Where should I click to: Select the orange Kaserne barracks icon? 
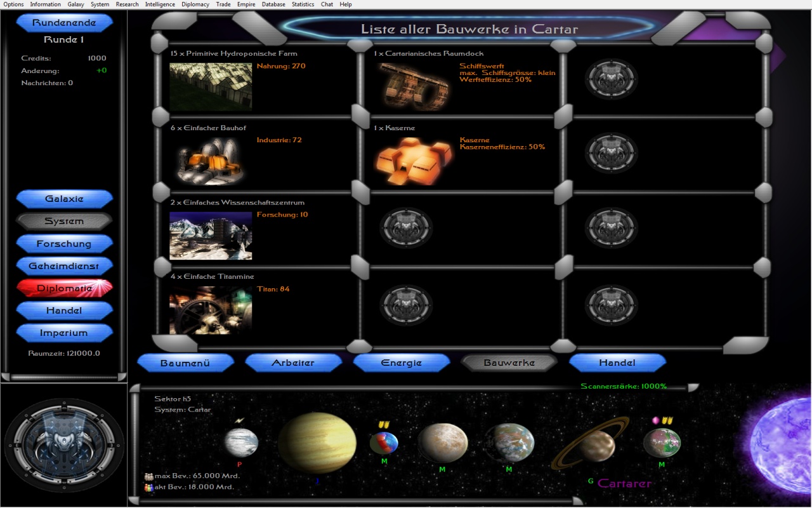414,161
